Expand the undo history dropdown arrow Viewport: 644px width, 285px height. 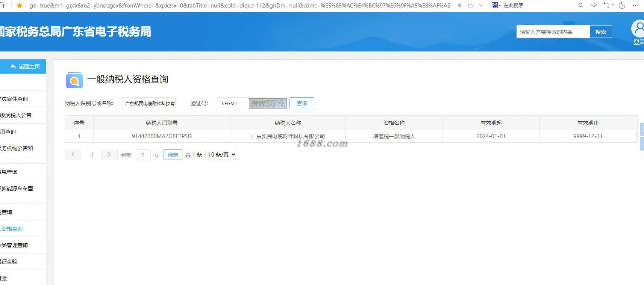pyautogui.click(x=613, y=5)
